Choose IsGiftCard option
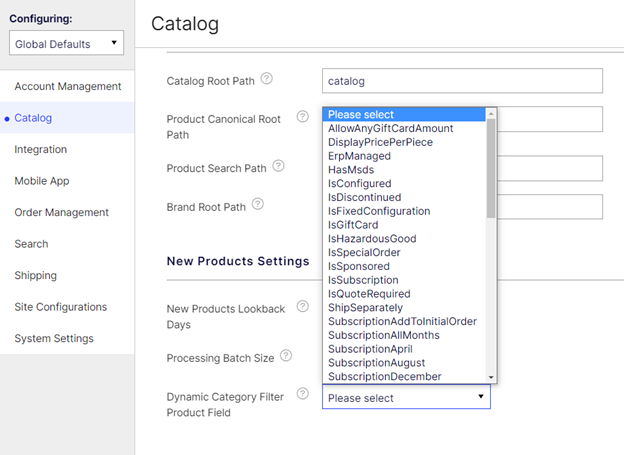The image size is (624, 455). coord(404,225)
